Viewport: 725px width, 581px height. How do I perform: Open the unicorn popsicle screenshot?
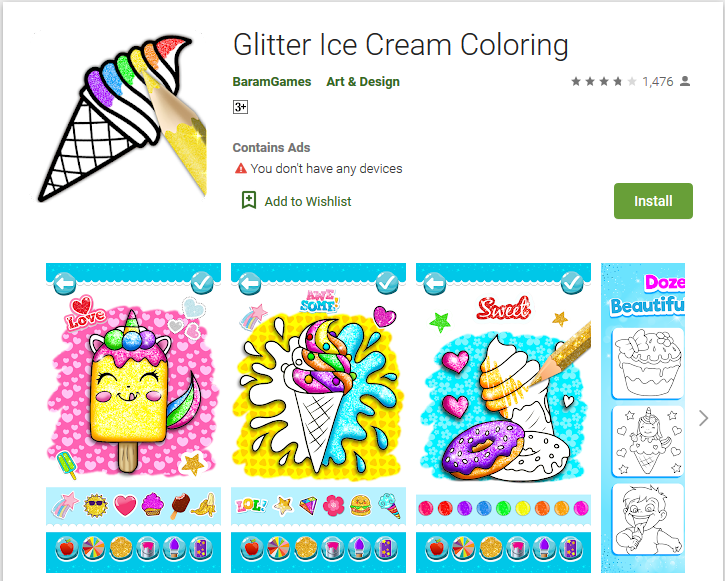click(x=133, y=418)
